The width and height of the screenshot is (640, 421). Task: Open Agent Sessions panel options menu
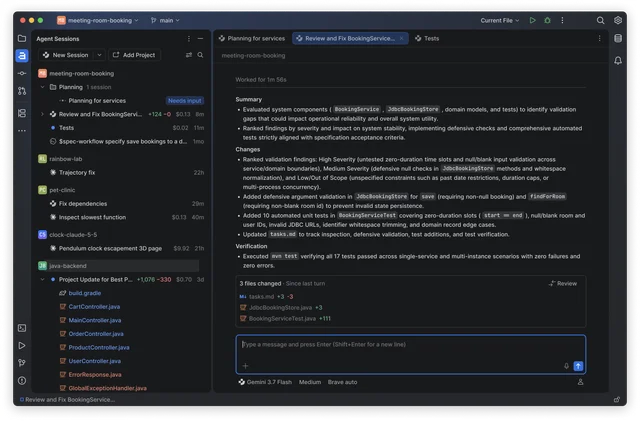[189, 38]
